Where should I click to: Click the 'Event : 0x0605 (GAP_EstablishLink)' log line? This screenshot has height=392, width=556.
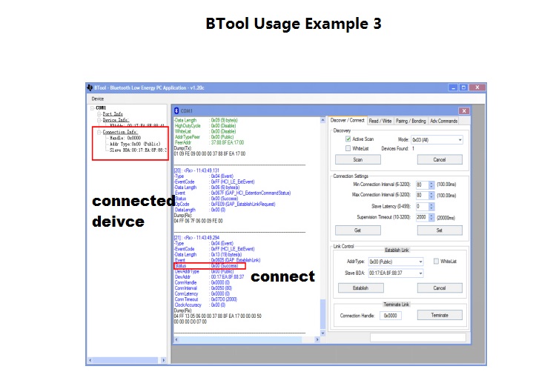217,260
